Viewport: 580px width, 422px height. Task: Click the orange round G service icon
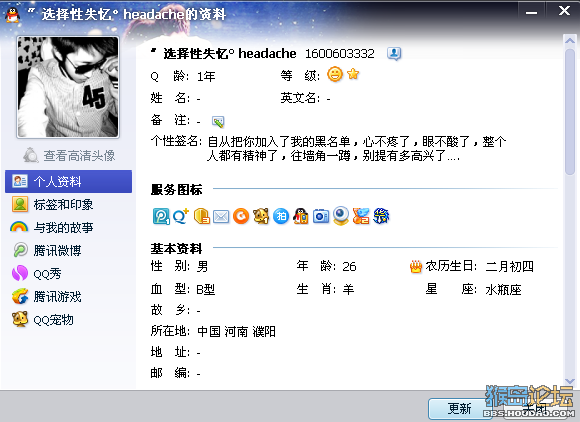click(x=241, y=216)
